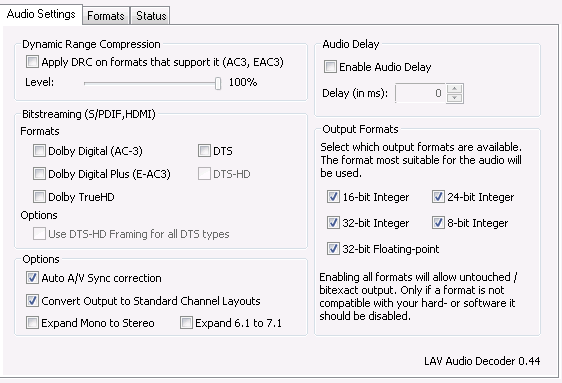Open the Status tab

pos(151,16)
